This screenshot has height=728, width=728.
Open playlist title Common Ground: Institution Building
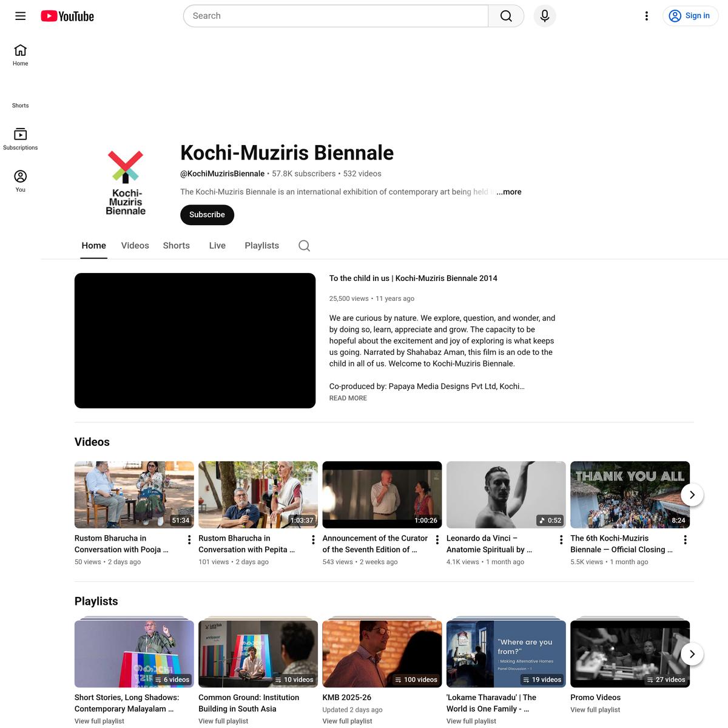point(249,703)
